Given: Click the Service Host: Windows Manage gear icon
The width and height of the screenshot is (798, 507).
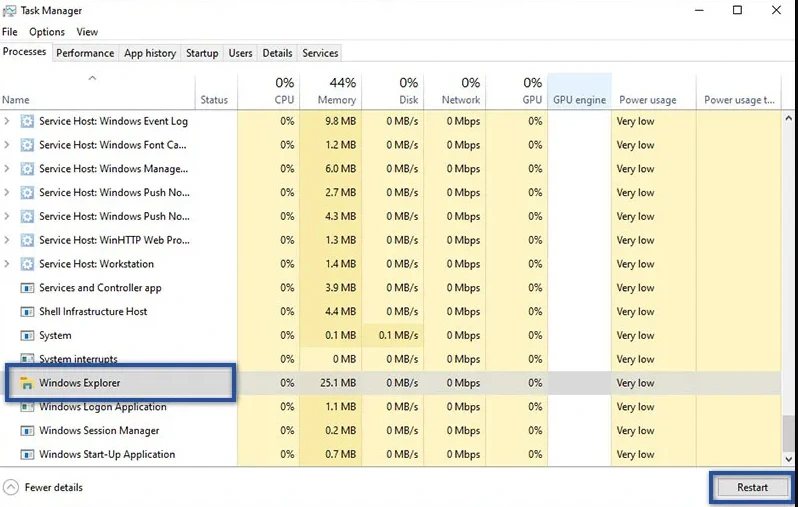Looking at the screenshot, I should [x=27, y=169].
